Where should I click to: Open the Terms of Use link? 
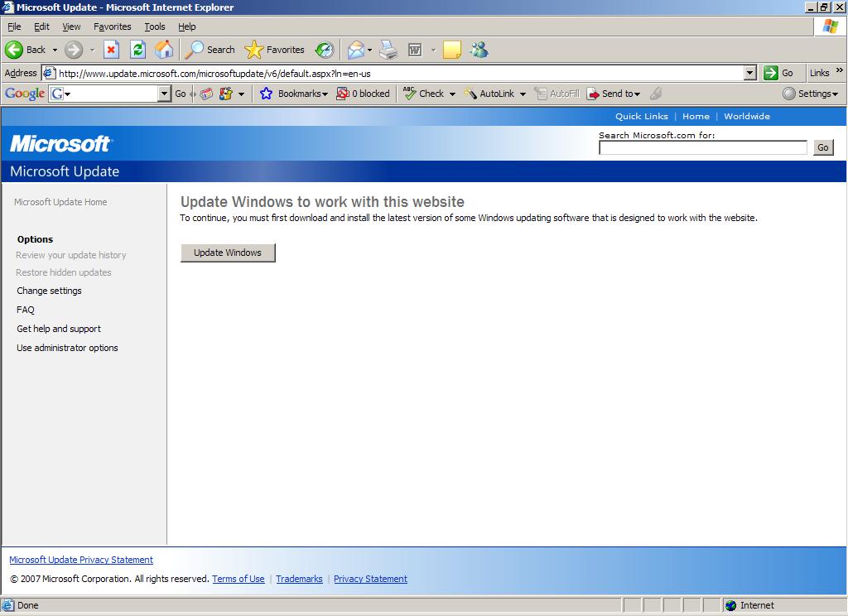238,579
